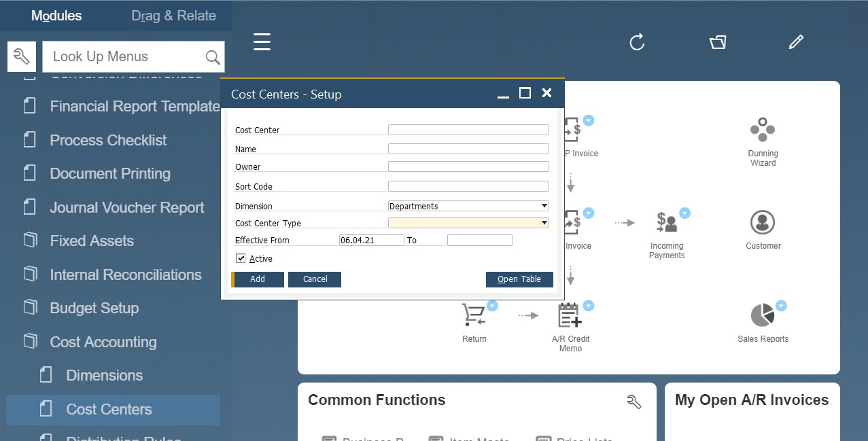Screen dimensions: 868x441
Task: Select Dimensions in the Cost Accounting menu
Action: click(x=104, y=376)
